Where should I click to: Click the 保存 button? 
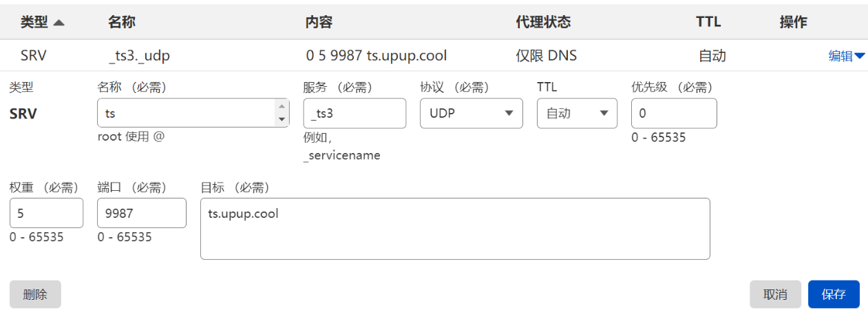pos(834,294)
